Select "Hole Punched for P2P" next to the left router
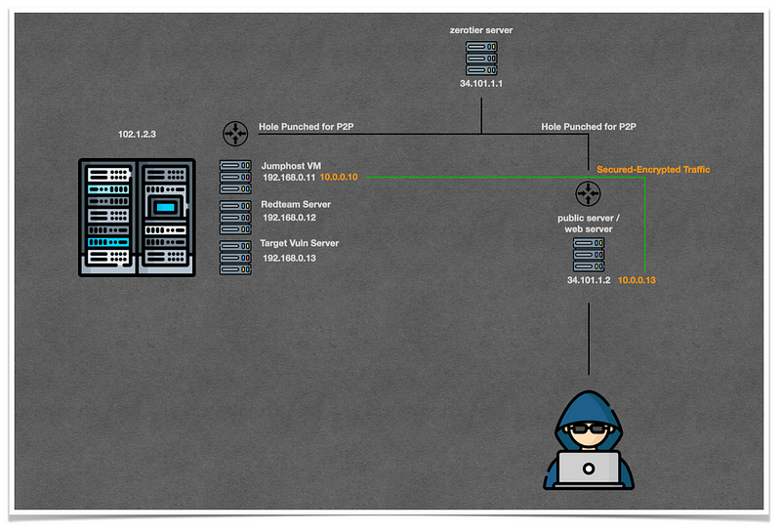 pyautogui.click(x=307, y=127)
